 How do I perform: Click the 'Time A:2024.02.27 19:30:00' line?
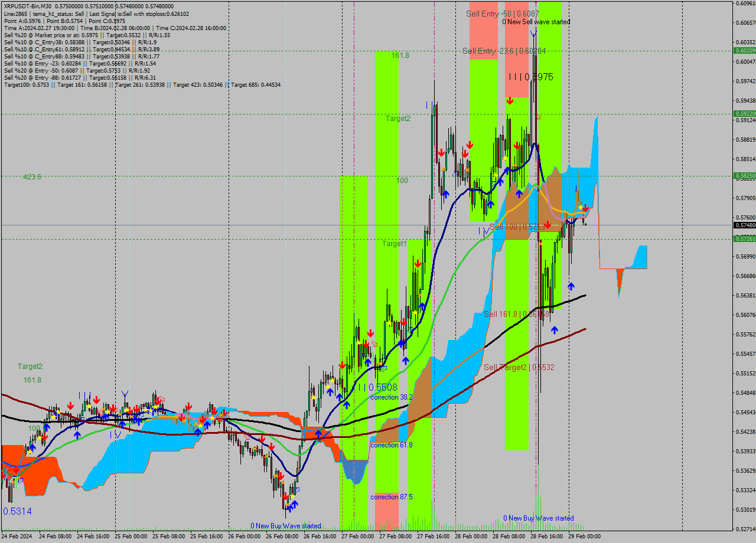[x=115, y=28]
